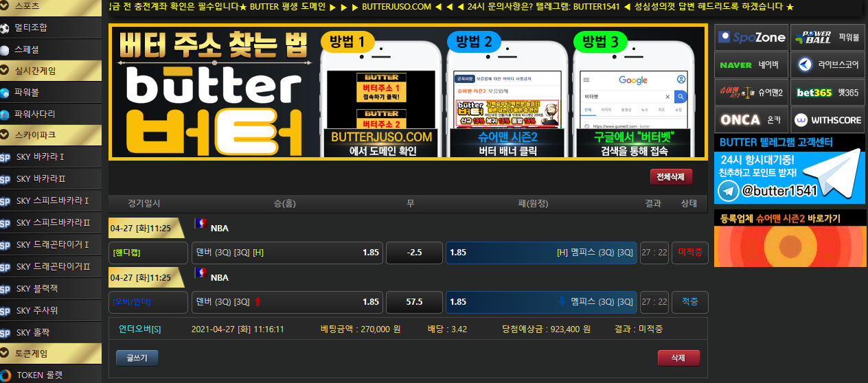The height and width of the screenshot is (383, 868).
Task: Select SKY 바카라 I menu item
Action: pyautogui.click(x=51, y=157)
